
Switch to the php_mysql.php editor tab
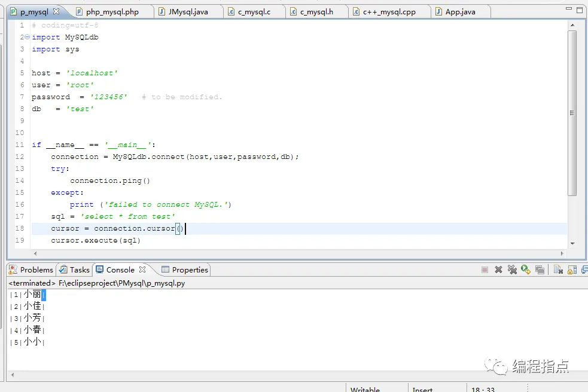point(108,12)
